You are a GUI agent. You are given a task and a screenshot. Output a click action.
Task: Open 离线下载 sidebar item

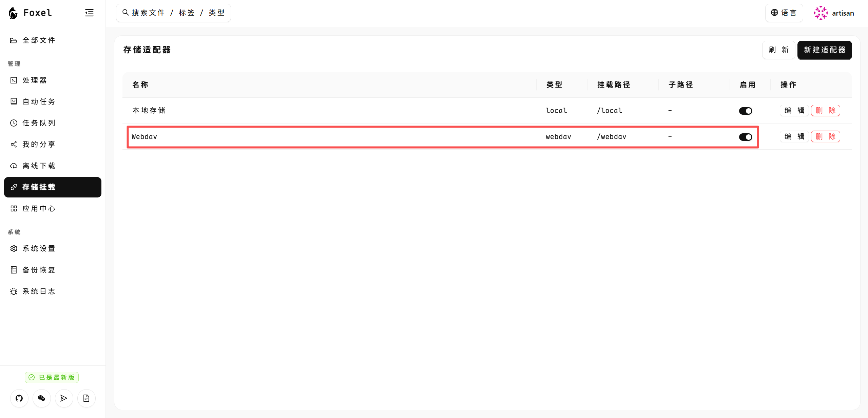pos(39,166)
